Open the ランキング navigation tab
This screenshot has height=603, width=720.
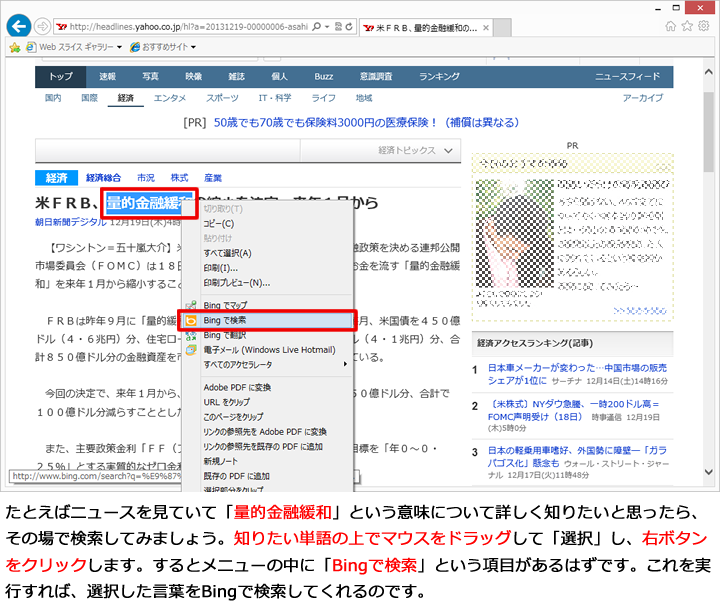tap(439, 77)
